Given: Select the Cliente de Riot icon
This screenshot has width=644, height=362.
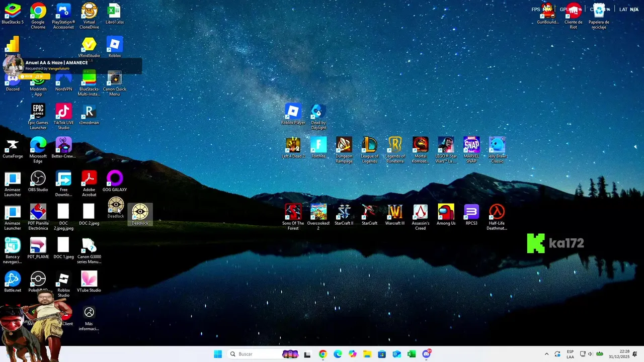Looking at the screenshot, I should coord(574,16).
